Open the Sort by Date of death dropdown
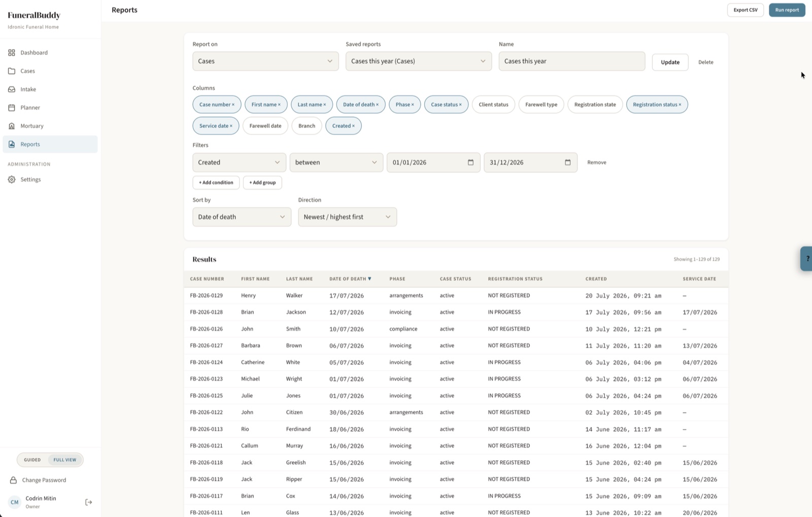812x517 pixels. pos(242,217)
